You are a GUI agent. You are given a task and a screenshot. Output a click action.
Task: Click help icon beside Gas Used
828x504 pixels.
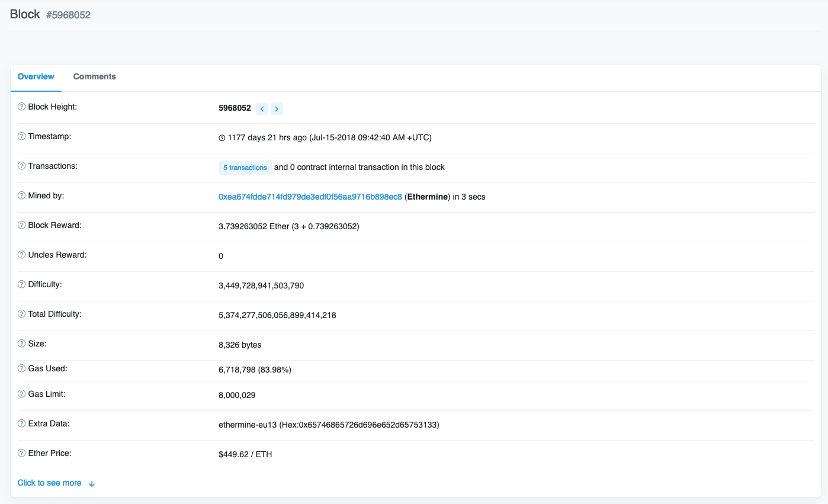click(22, 369)
